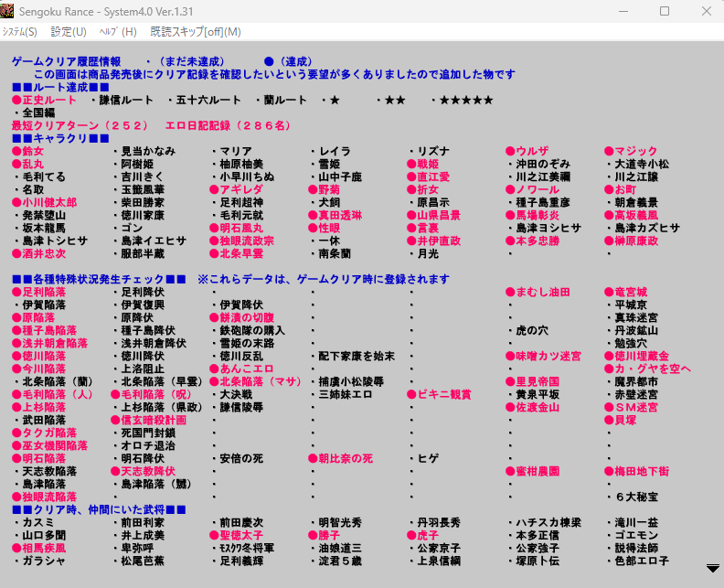Click the 相馬疾風 commander entry
Image resolution: width=724 pixels, height=588 pixels.
[39, 549]
